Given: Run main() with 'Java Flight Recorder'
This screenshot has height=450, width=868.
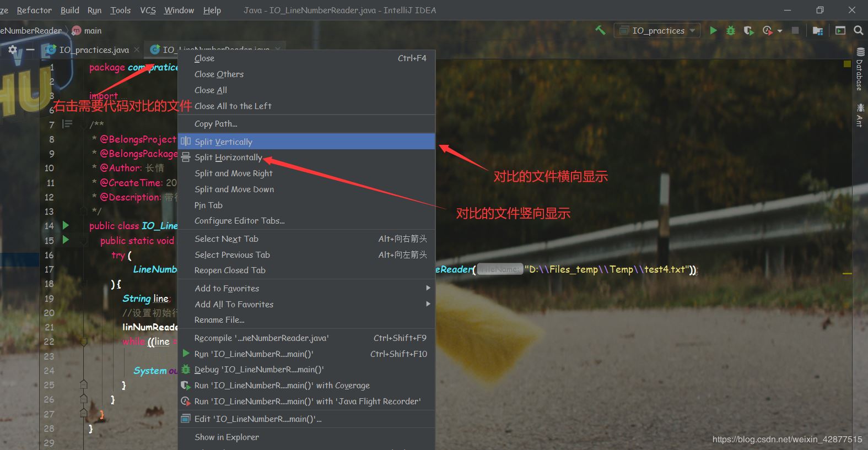Looking at the screenshot, I should coord(306,401).
